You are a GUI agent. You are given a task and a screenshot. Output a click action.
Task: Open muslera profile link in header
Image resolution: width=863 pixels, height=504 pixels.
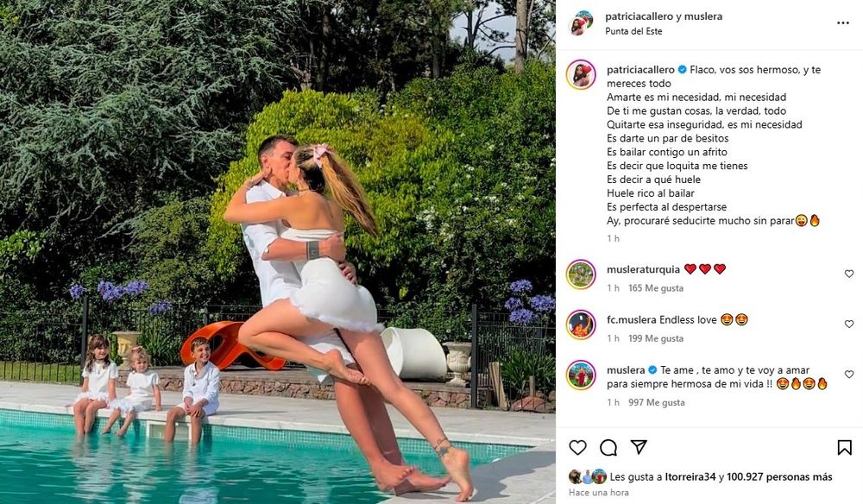(x=706, y=16)
